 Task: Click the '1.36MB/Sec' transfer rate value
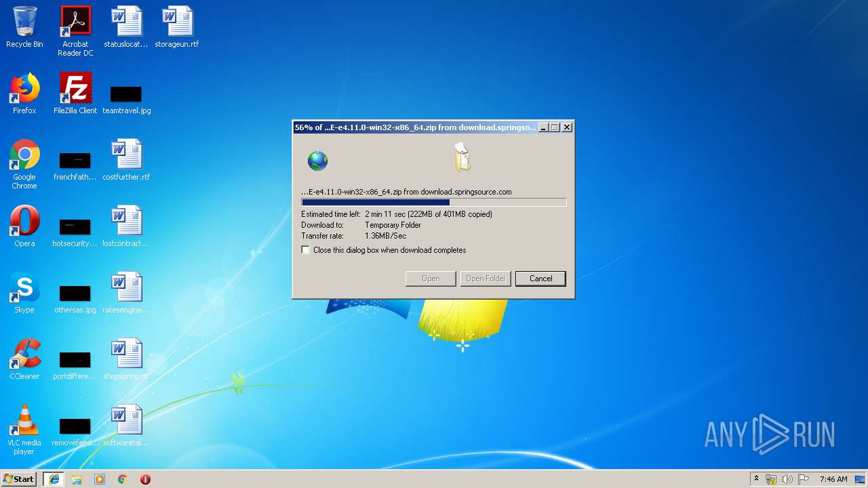click(385, 236)
